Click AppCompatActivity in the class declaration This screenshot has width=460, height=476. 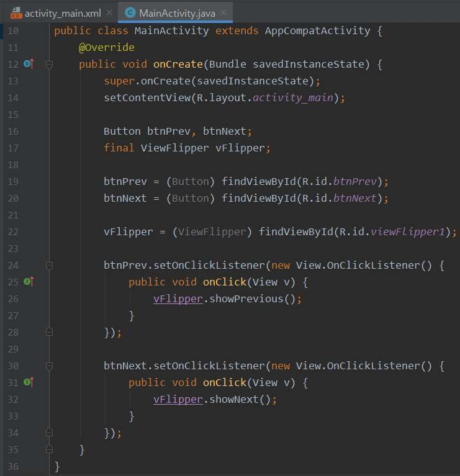pyautogui.click(x=318, y=30)
